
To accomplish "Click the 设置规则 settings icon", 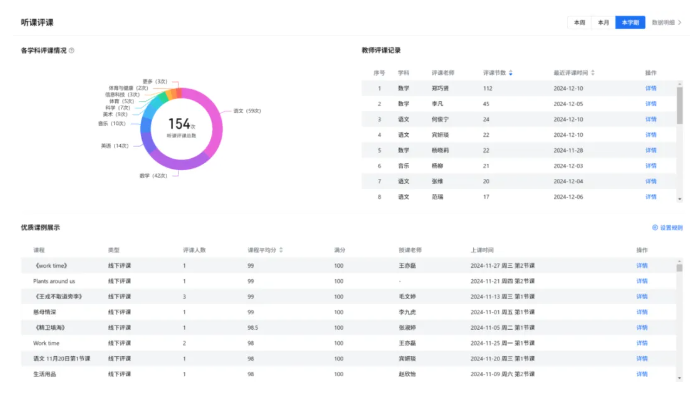I will click(x=655, y=228).
